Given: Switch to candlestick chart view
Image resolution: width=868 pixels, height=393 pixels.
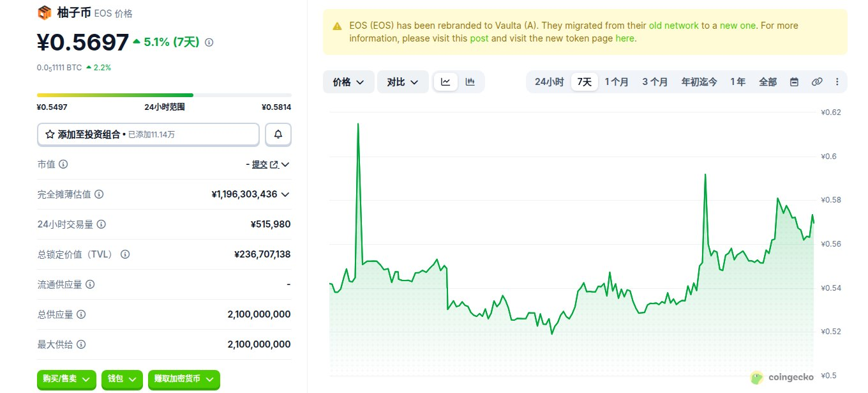Looking at the screenshot, I should [x=470, y=82].
